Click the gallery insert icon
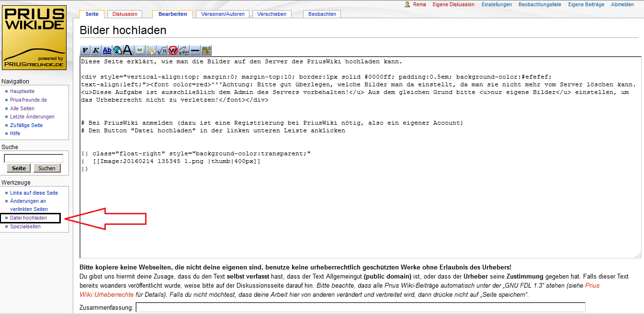Viewport: 644px width, 315px height. [206, 50]
